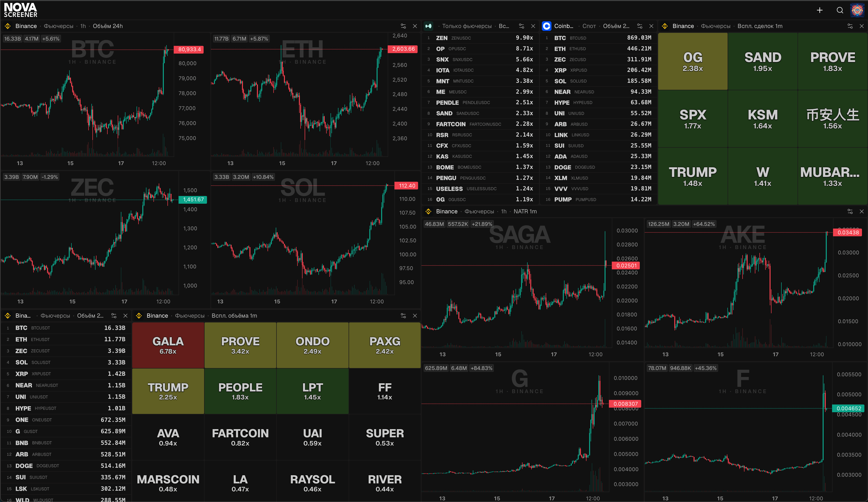Select the PAXG 2.42x tile
This screenshot has height=502, width=868.
[x=385, y=345]
